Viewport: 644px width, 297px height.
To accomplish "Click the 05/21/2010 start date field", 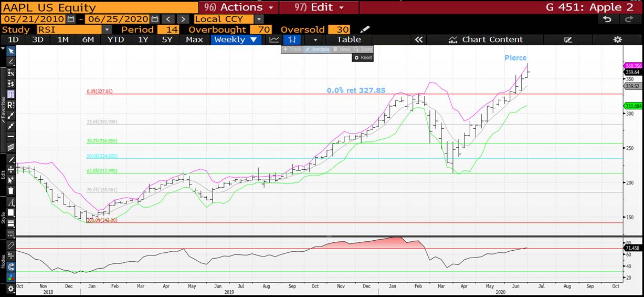I will click(x=34, y=19).
